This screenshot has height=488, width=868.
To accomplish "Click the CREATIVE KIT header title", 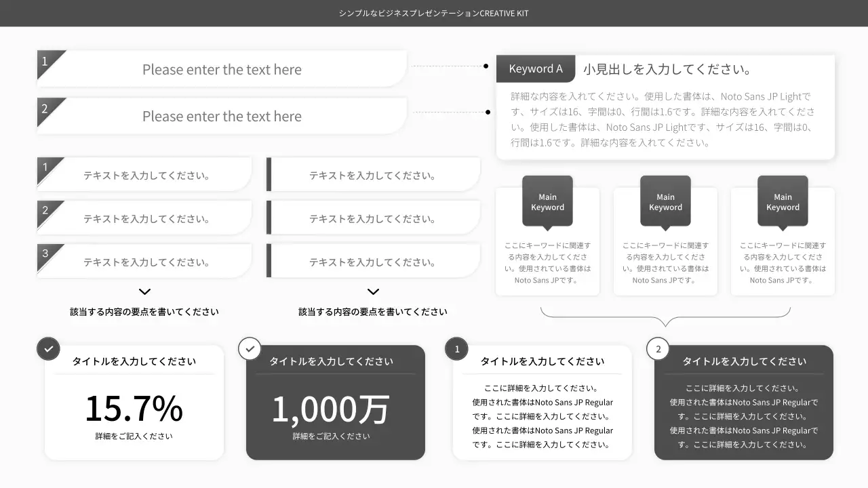I will [x=433, y=13].
